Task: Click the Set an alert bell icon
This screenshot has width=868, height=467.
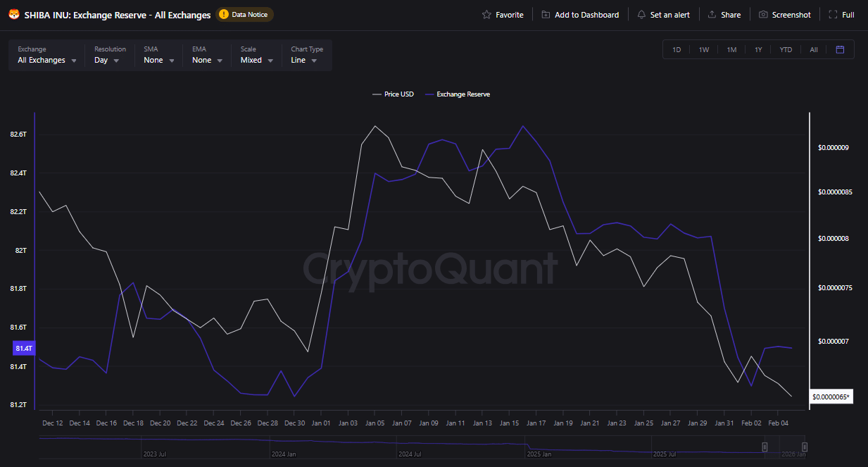Action: pos(641,14)
